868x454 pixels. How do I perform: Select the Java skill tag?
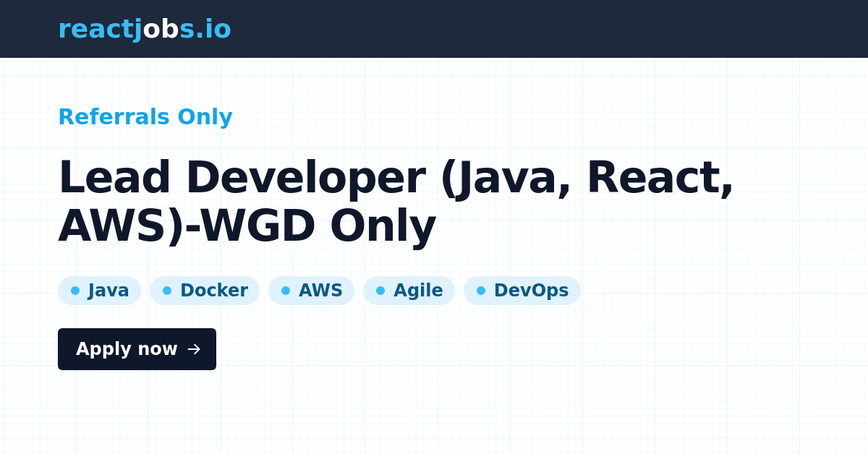tap(99, 290)
